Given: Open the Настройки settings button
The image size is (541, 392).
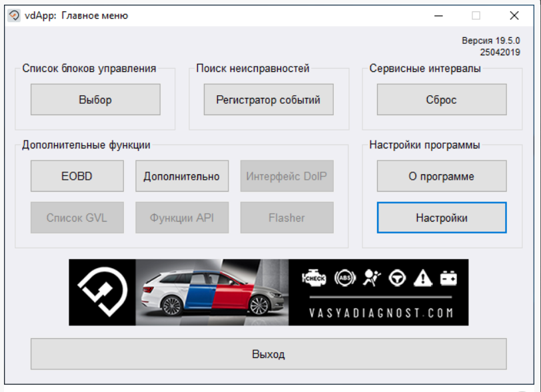Looking at the screenshot, I should pyautogui.click(x=442, y=218).
